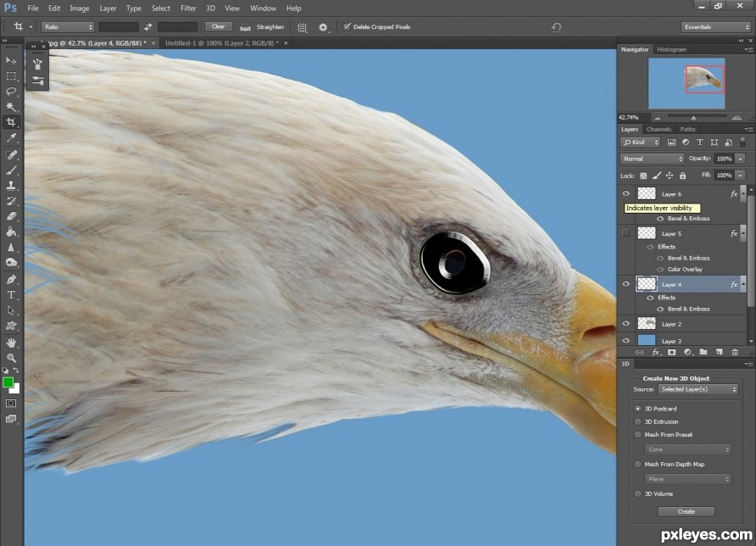The image size is (756, 546).
Task: Open the Opacity slider dropdown arrow
Action: (740, 159)
